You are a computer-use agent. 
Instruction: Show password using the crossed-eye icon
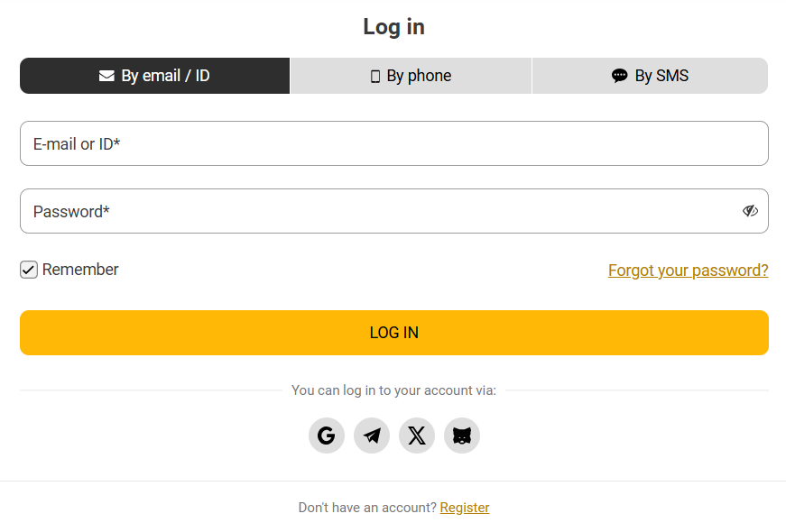(750, 211)
